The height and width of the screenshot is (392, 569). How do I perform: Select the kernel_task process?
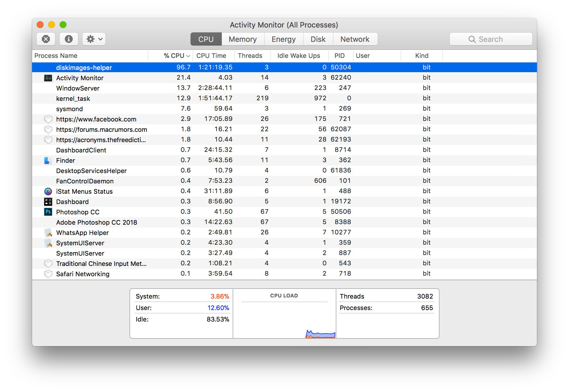[x=284, y=99]
